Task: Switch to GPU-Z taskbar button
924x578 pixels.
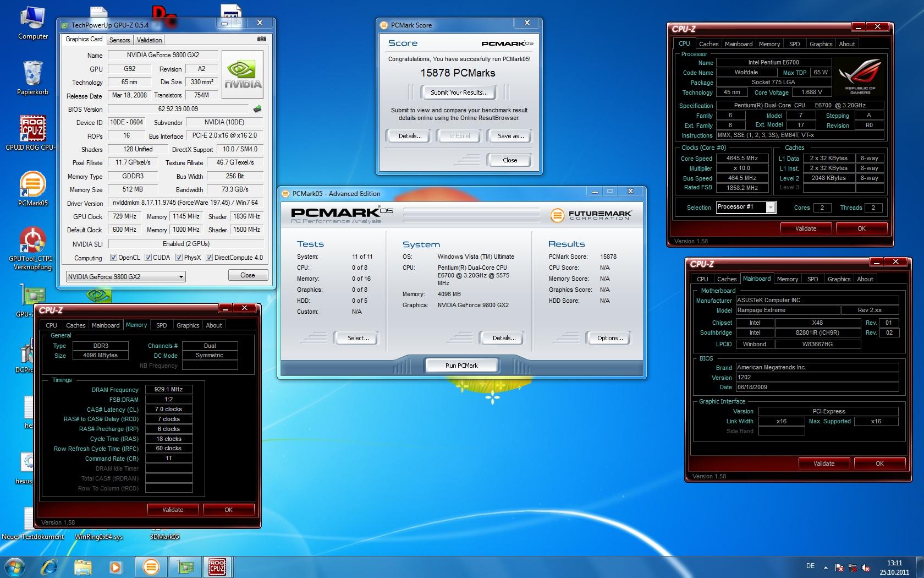Action: point(185,566)
